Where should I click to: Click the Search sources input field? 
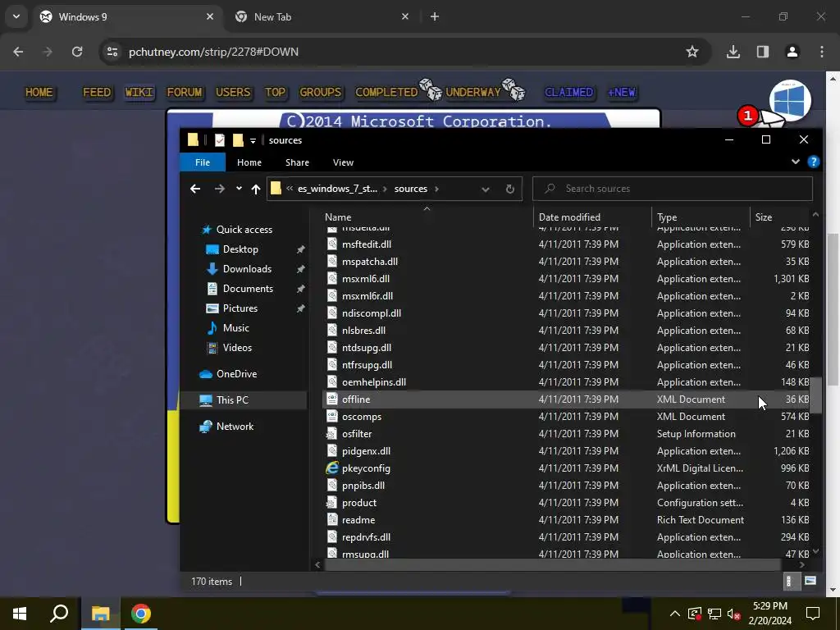pos(673,189)
